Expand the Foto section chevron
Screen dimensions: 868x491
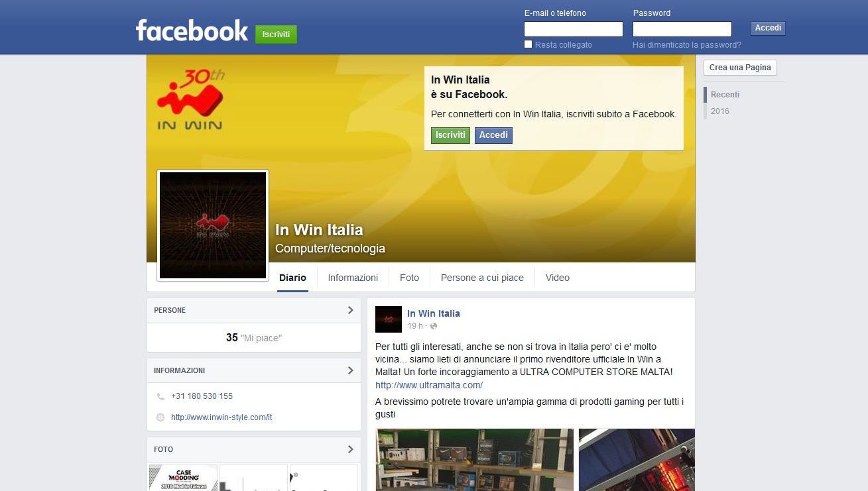(350, 449)
